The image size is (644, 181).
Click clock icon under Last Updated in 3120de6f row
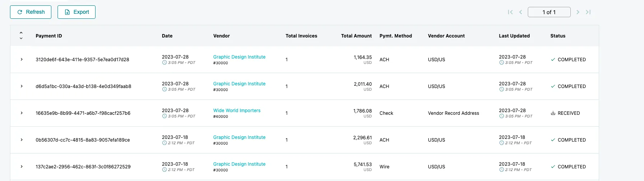pyautogui.click(x=501, y=62)
